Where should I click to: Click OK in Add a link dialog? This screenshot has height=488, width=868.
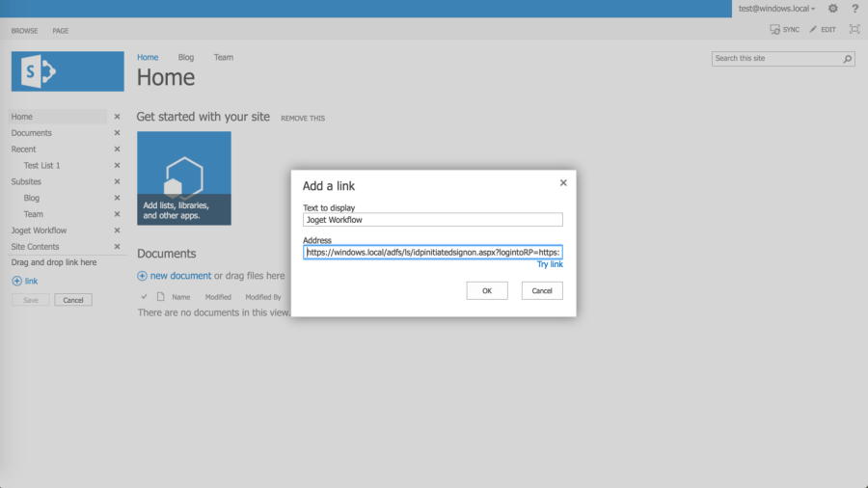[x=487, y=290]
